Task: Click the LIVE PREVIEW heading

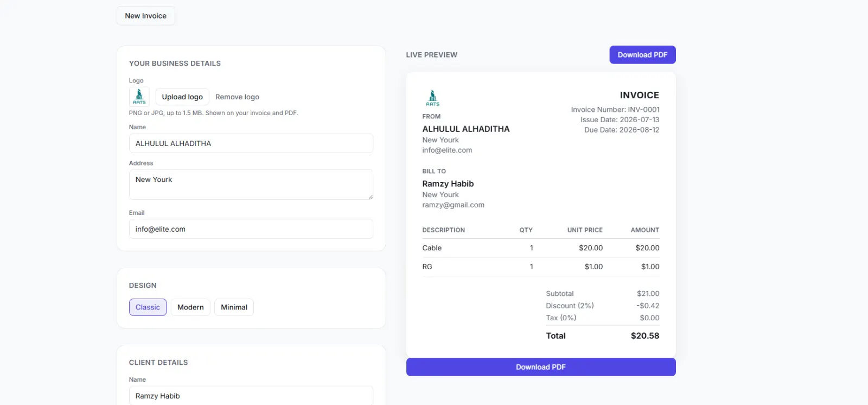Action: click(x=432, y=55)
